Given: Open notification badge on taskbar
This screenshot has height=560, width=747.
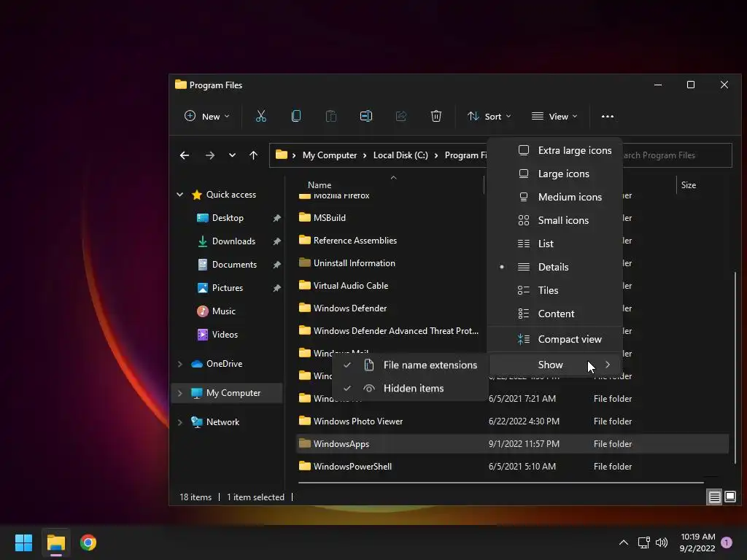Looking at the screenshot, I should point(727,542).
